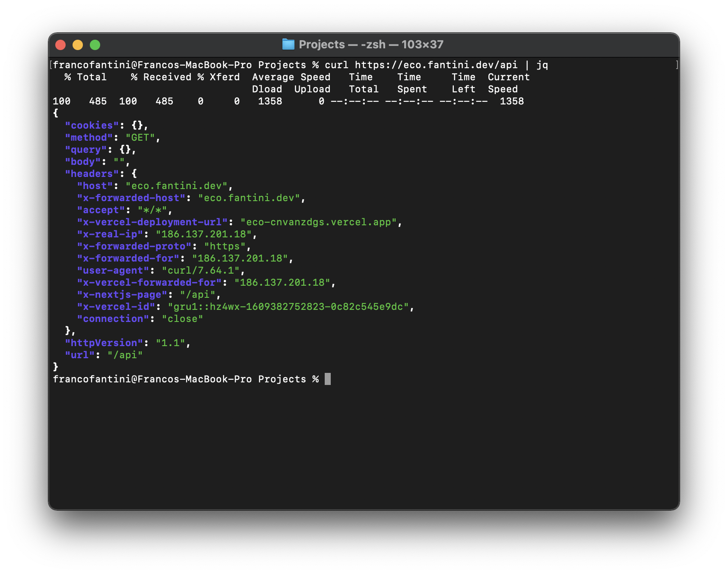Click the "x-forwarded-for" header key

coord(128,258)
